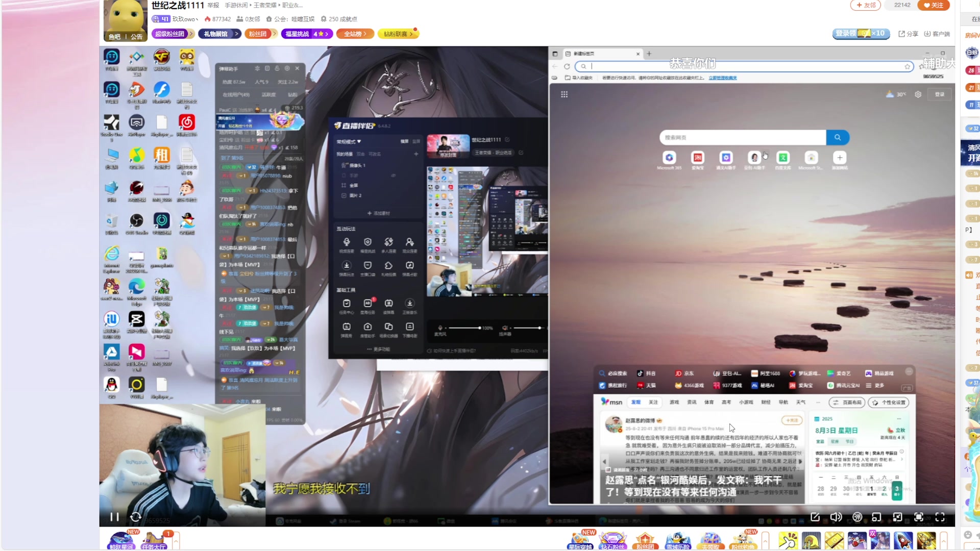Select the blue rocket gift
The height and width of the screenshot is (551, 980).
coord(903,540)
